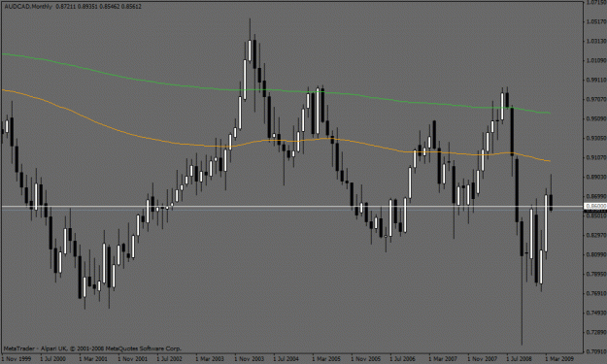Click the 0.9107 price scale label
Viewport: 607px width, 364px height.
pyautogui.click(x=596, y=157)
